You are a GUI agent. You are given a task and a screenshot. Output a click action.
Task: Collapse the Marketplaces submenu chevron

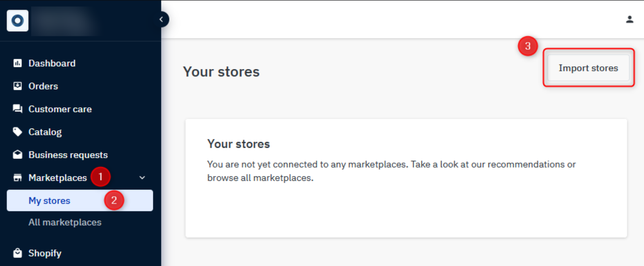[x=142, y=178]
